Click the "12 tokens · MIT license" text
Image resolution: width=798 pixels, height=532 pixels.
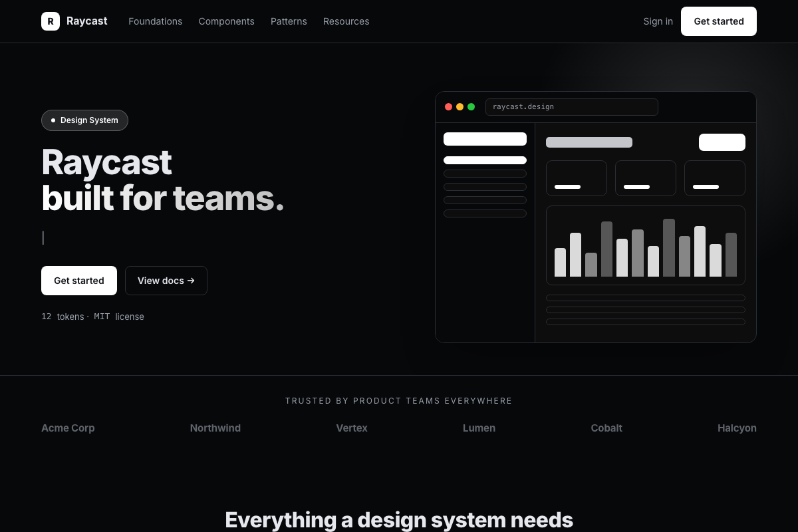coord(92,317)
